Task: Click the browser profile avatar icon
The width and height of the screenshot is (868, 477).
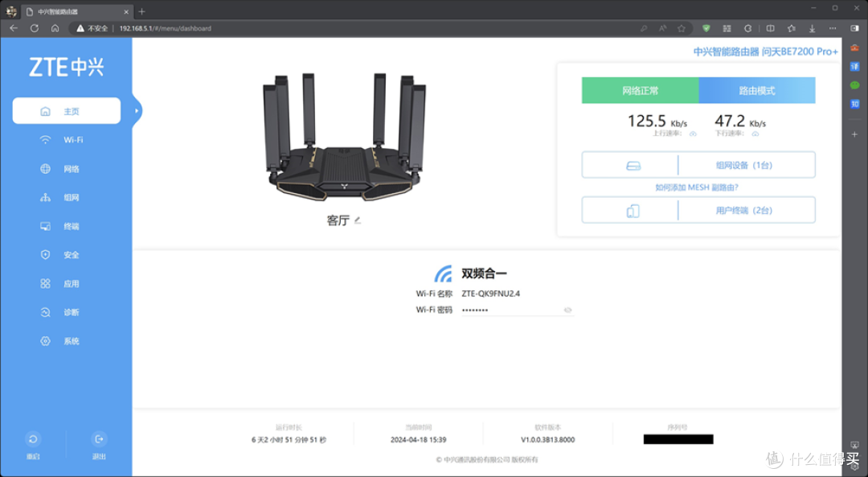Action: click(11, 11)
